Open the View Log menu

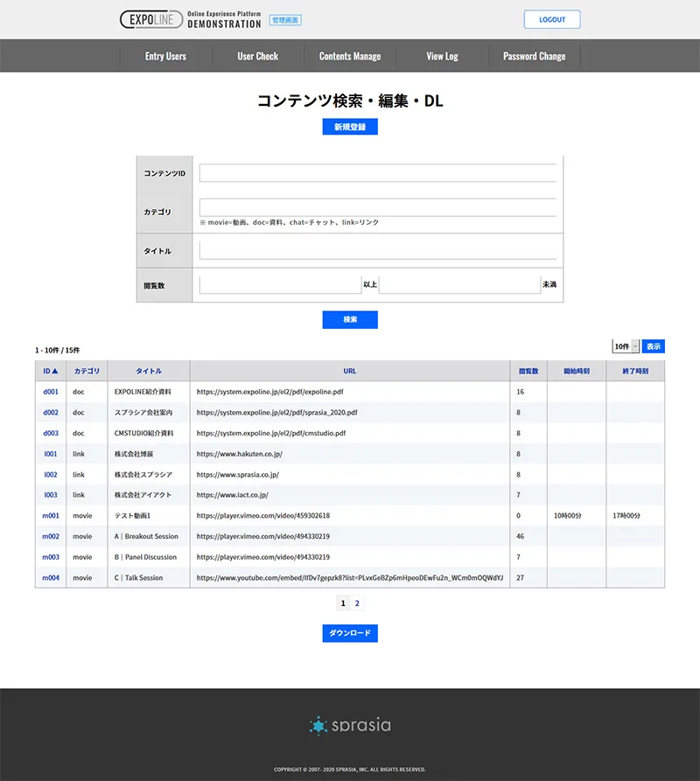coord(443,56)
